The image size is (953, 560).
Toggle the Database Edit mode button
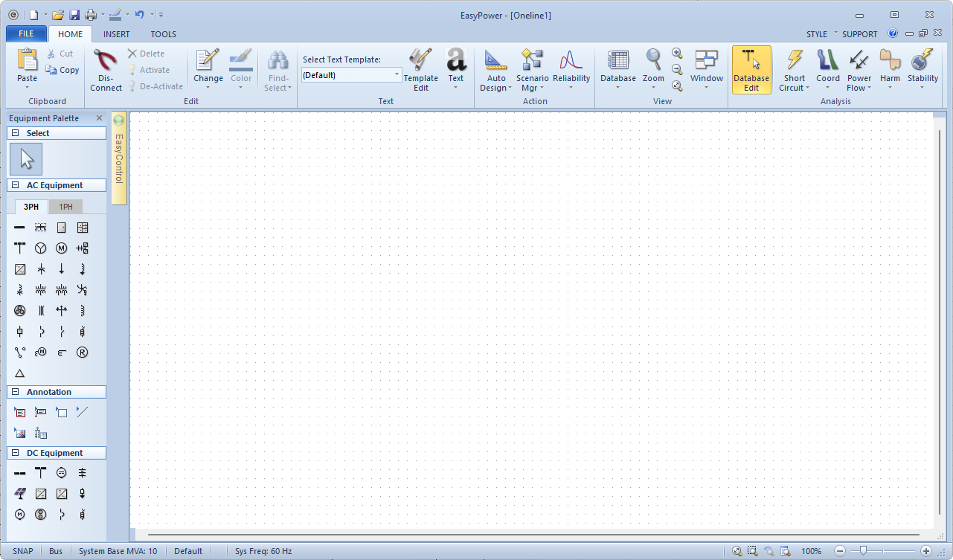[751, 70]
